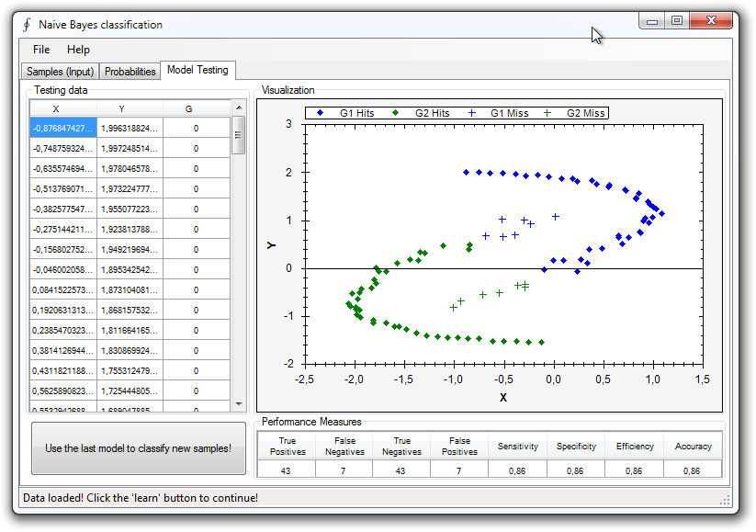Click the G column header in Testing data
Viewport: 756px width, 532px height.
pos(188,108)
